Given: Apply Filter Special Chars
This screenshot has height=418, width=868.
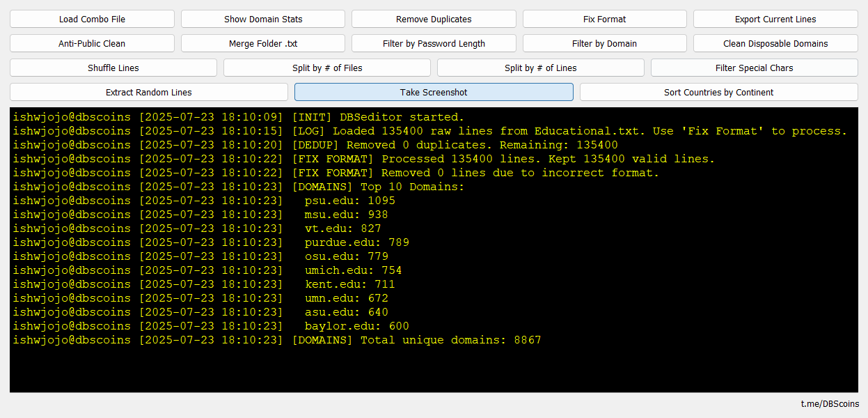Looking at the screenshot, I should point(754,68).
